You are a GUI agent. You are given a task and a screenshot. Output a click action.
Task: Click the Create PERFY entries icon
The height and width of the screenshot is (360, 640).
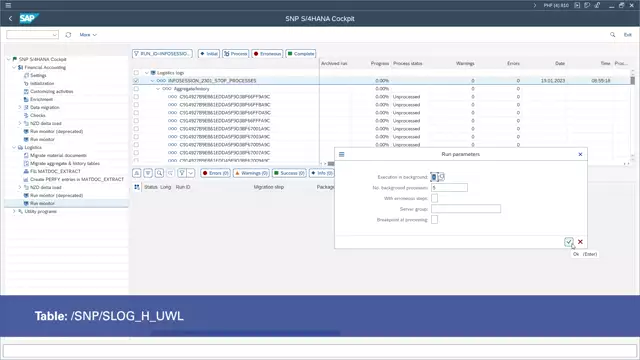tap(27, 179)
